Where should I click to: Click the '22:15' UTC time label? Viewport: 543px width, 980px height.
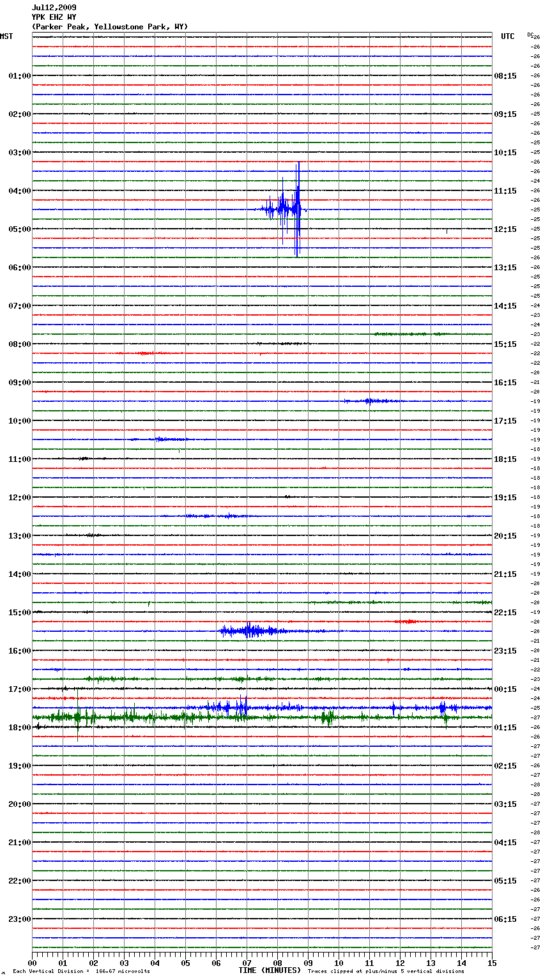coord(505,613)
